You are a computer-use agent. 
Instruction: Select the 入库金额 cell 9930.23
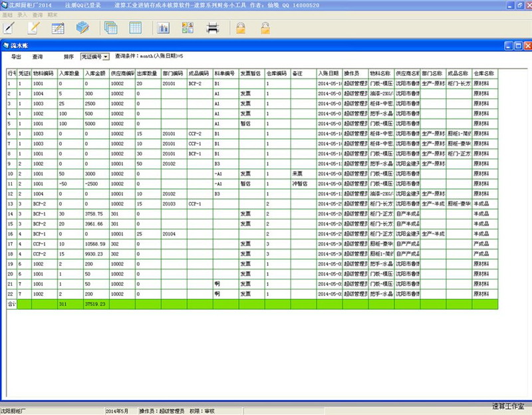[x=96, y=254]
